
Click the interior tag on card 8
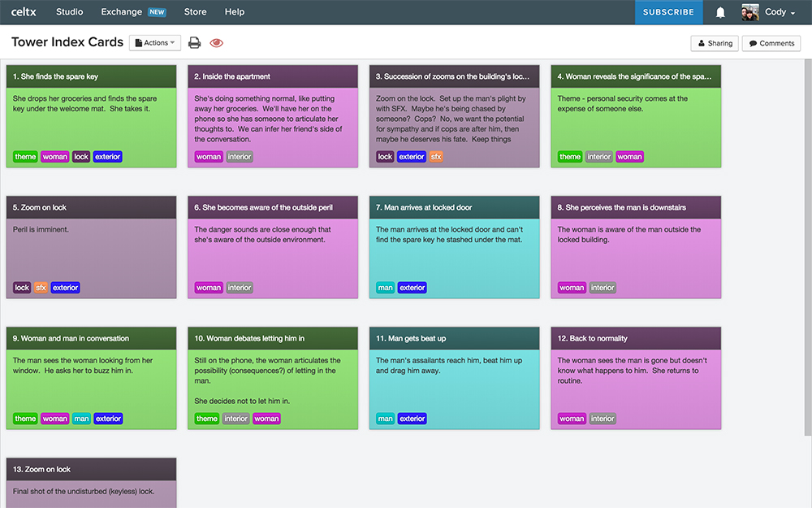pyautogui.click(x=603, y=288)
